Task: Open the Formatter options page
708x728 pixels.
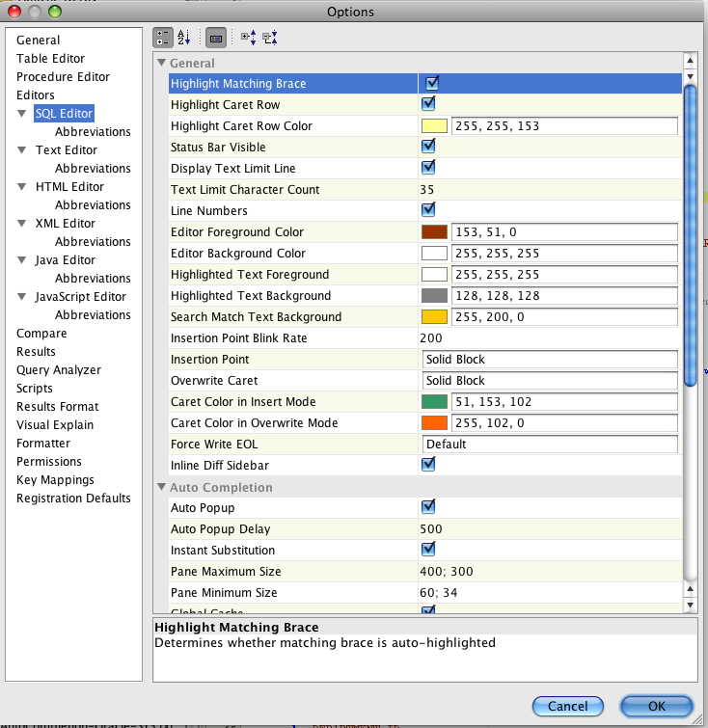Action: pos(43,444)
